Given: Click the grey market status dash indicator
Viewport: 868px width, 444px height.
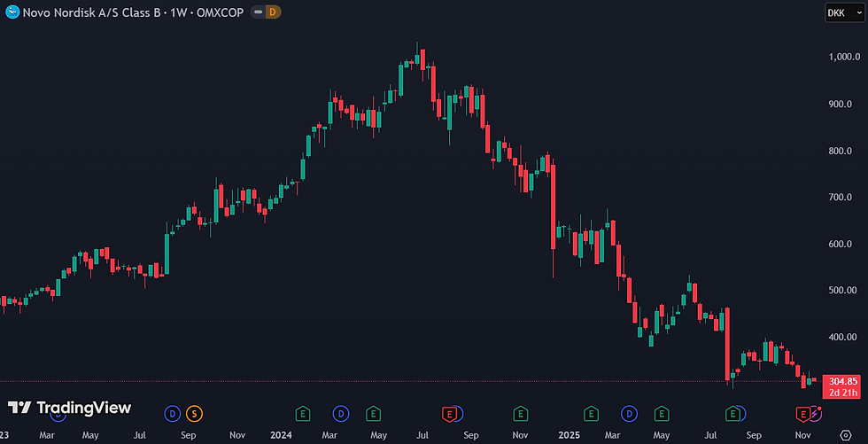Looking at the screenshot, I should point(258,12).
